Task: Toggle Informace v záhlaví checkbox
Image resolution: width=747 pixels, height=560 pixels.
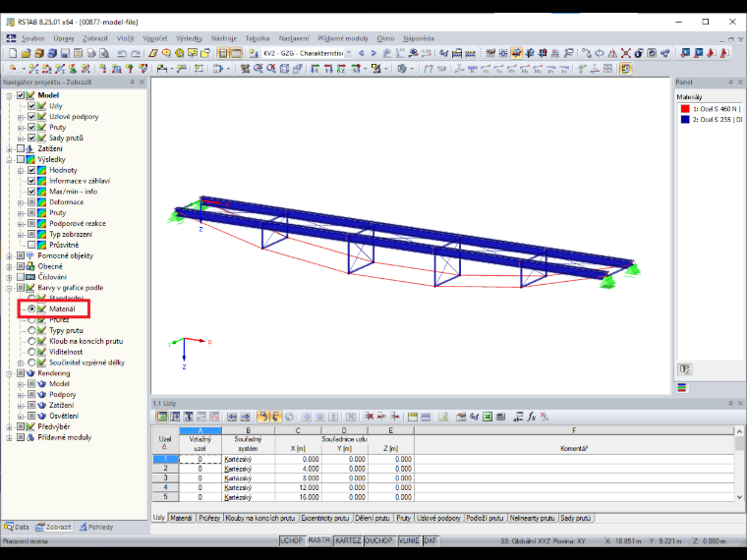Action: tap(31, 181)
